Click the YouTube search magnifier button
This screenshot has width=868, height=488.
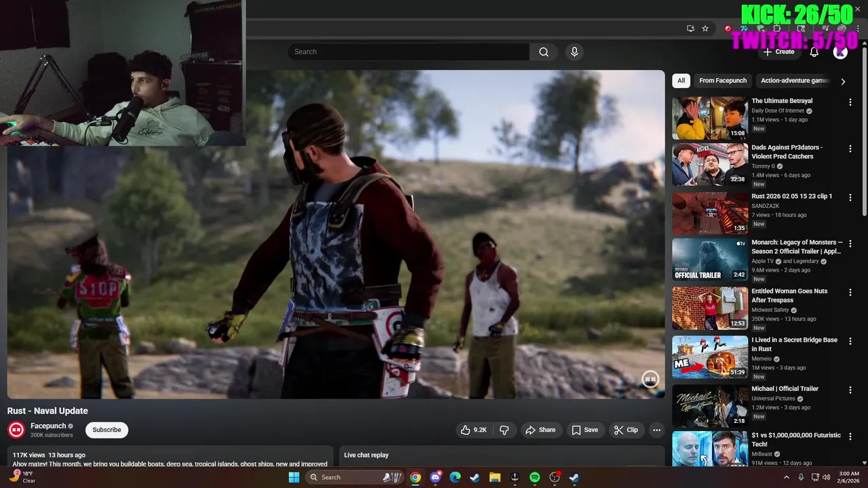[x=544, y=52]
